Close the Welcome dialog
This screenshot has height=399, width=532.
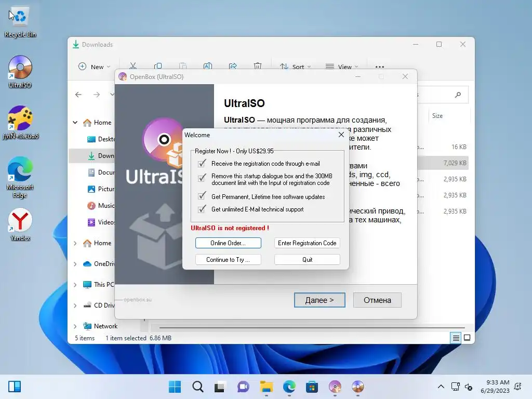(x=341, y=135)
